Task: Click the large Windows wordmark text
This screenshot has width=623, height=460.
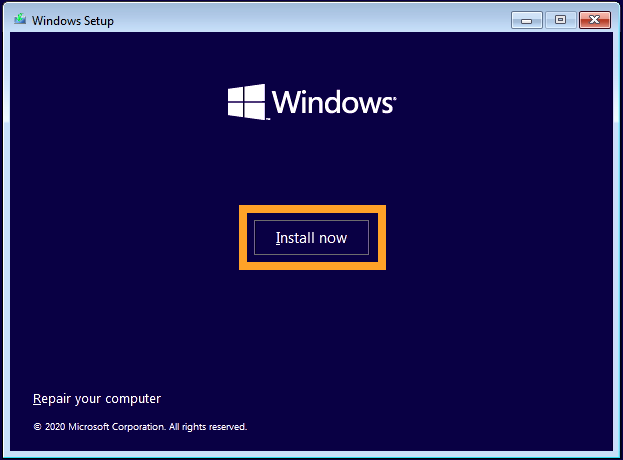Action: pos(331,103)
